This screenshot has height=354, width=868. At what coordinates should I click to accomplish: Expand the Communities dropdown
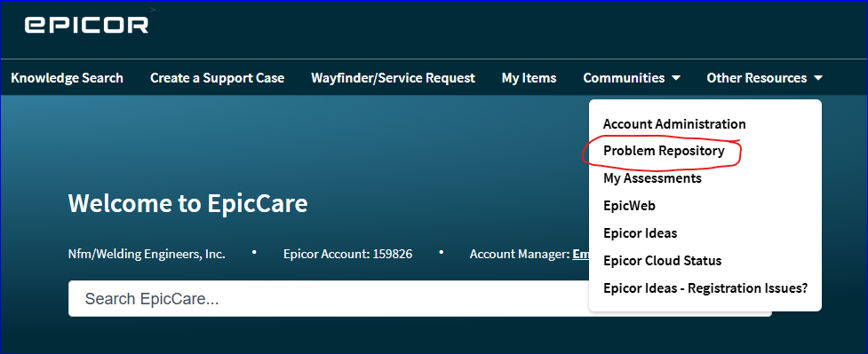pyautogui.click(x=632, y=78)
